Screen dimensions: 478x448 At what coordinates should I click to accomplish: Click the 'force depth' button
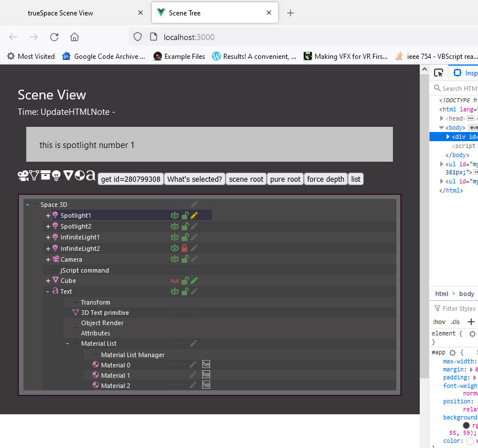point(326,179)
